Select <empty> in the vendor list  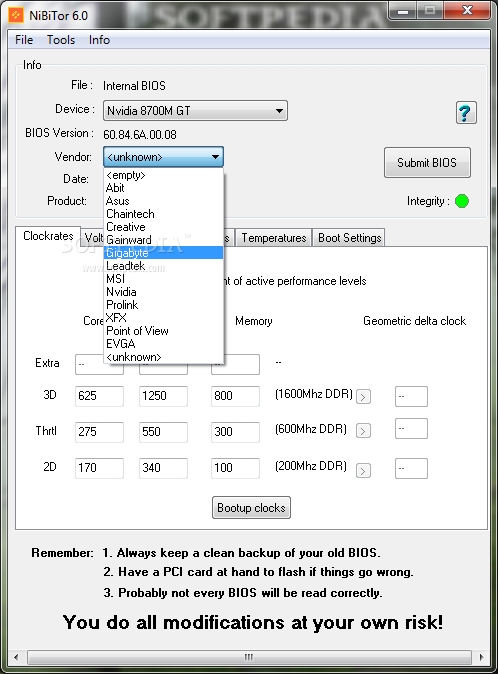163,175
